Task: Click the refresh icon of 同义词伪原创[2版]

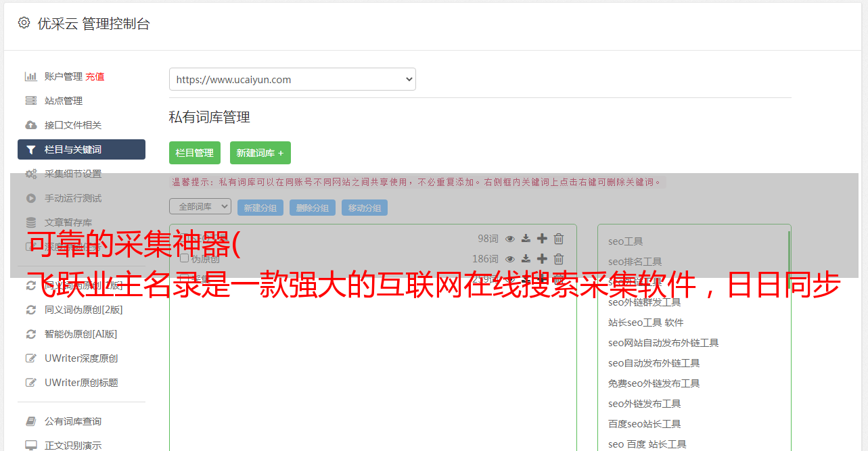Action: click(x=31, y=310)
